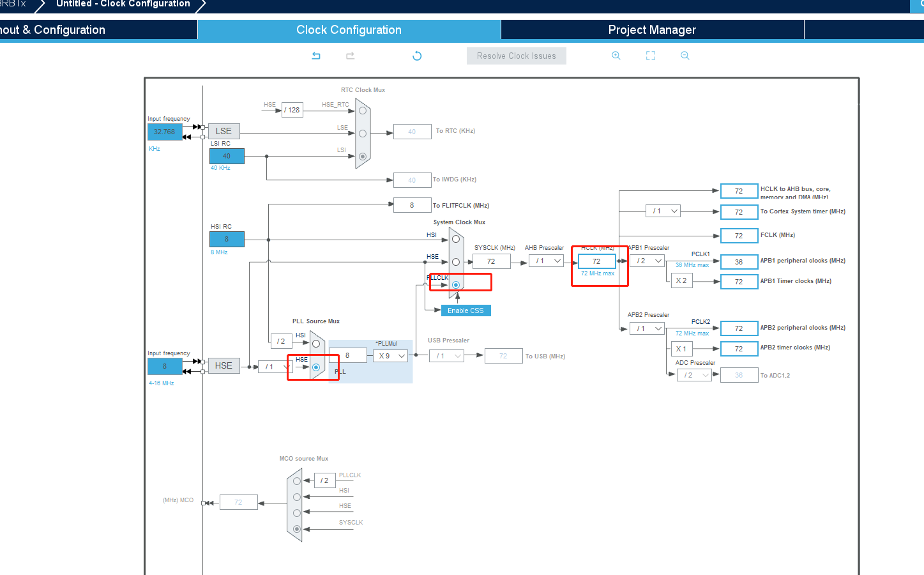This screenshot has height=575, width=924.
Task: Click FCLK (MHz) value box
Action: 739,236
